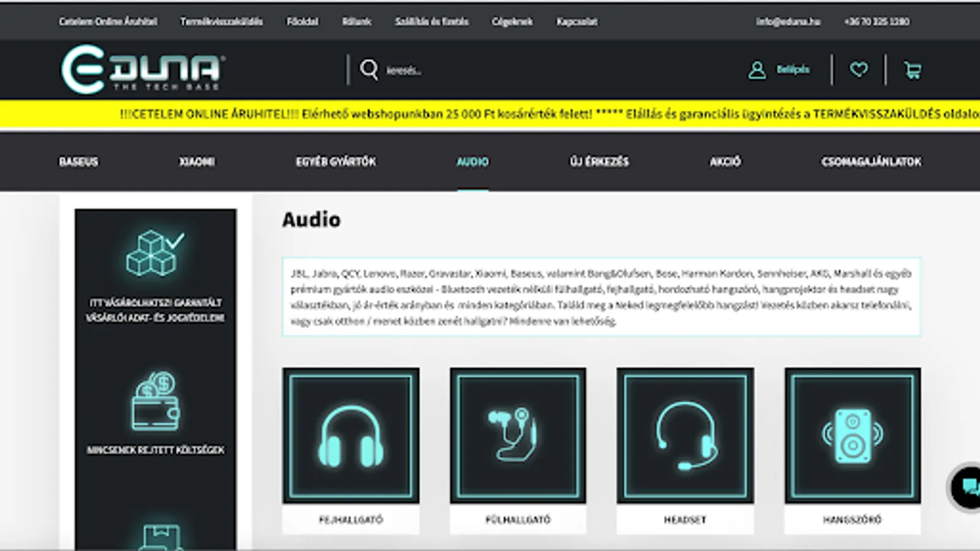Open the Termékvisszaküldés link
The width and height of the screenshot is (980, 551).
tap(221, 21)
